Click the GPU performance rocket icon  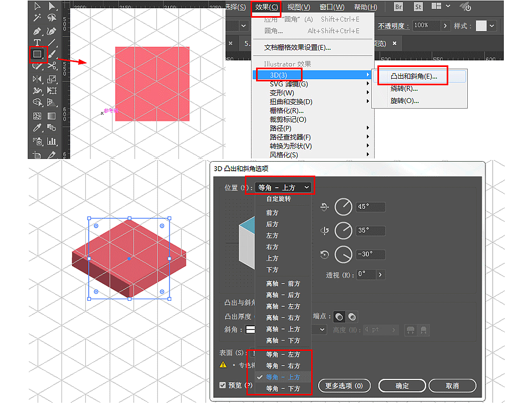465,7
